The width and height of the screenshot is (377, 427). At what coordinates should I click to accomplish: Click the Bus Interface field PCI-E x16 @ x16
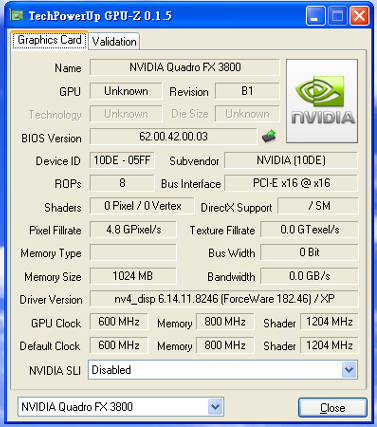coord(291,183)
